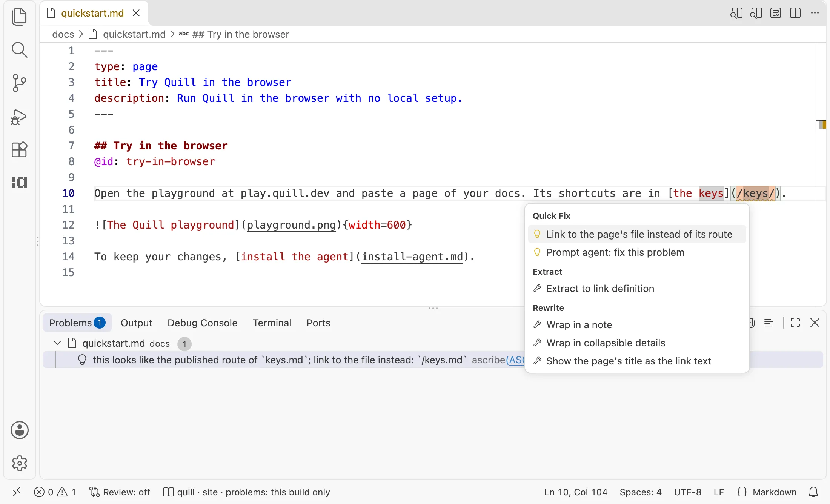Choose 'Wrap in collapsible details'

coord(637,343)
